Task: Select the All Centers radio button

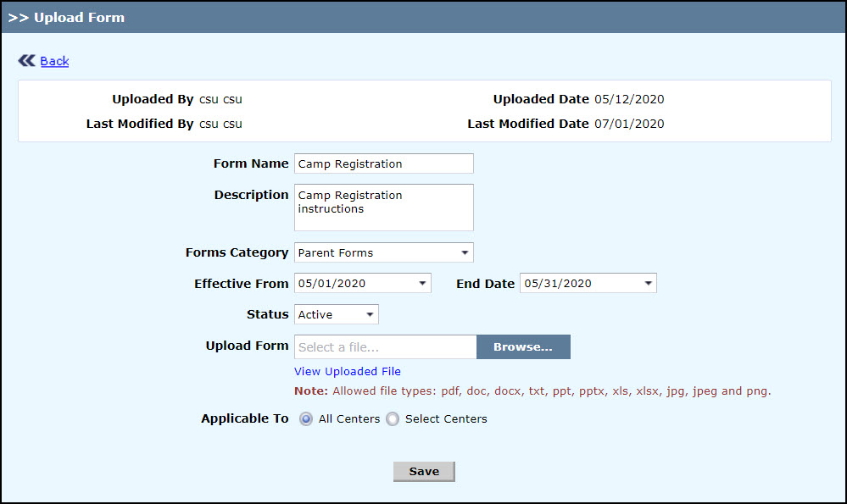Action: point(306,419)
